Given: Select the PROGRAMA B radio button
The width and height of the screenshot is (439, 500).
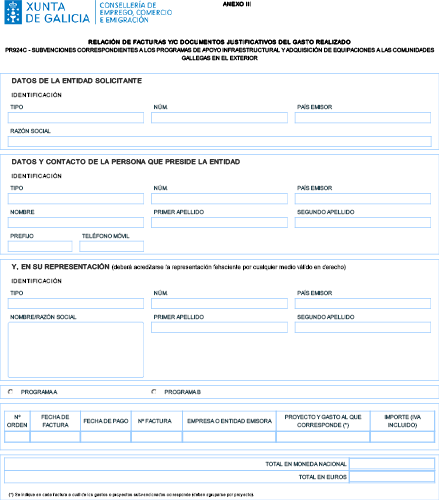Looking at the screenshot, I should point(154,392).
